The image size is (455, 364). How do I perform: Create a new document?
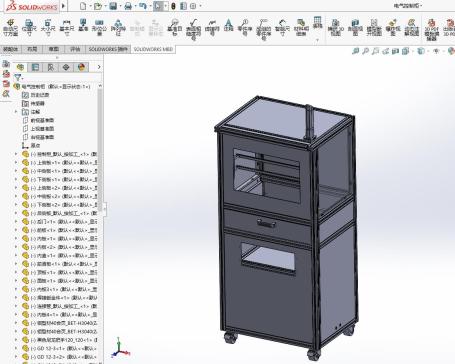tap(83, 6)
